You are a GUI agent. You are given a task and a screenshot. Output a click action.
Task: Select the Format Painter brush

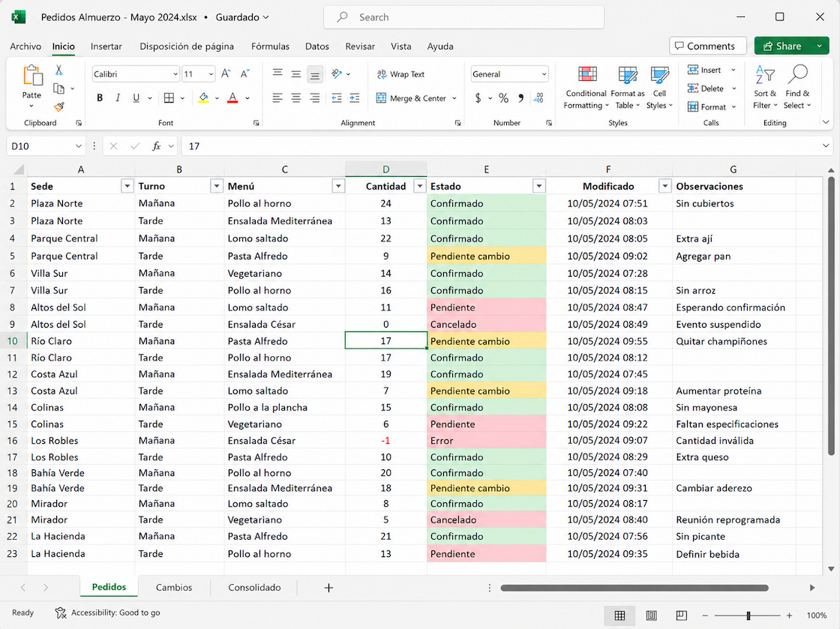[59, 106]
